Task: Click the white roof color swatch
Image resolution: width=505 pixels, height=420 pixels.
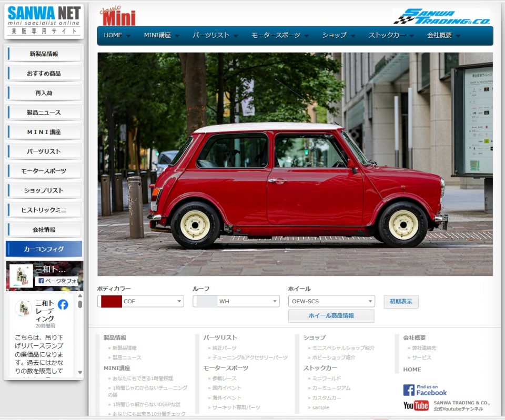Action: coord(206,301)
